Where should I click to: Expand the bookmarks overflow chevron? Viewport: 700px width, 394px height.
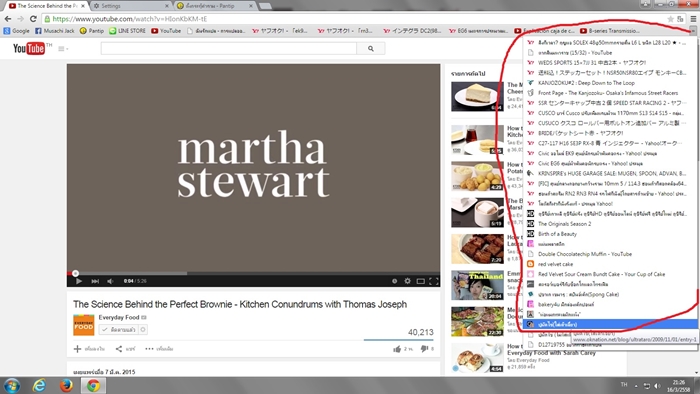(692, 31)
